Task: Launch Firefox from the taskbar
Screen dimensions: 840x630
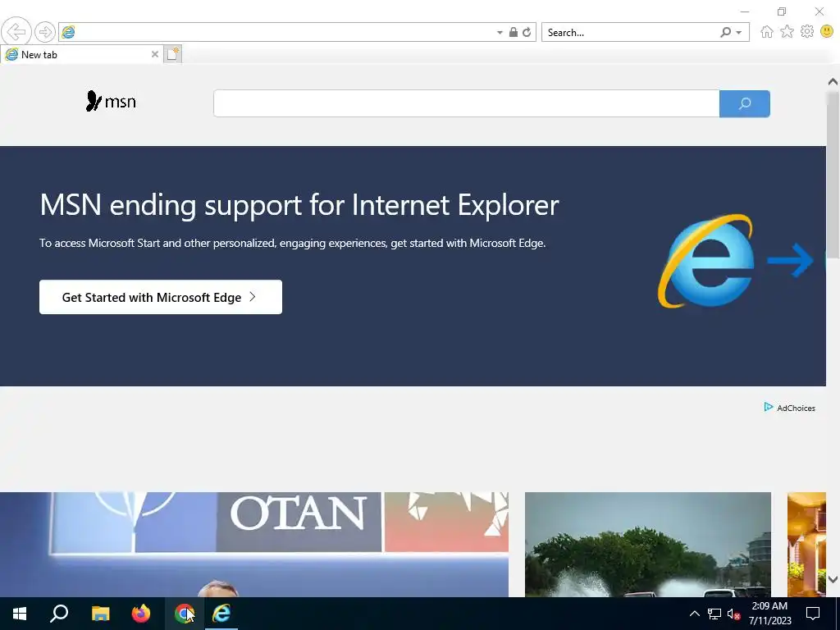Action: [x=141, y=614]
